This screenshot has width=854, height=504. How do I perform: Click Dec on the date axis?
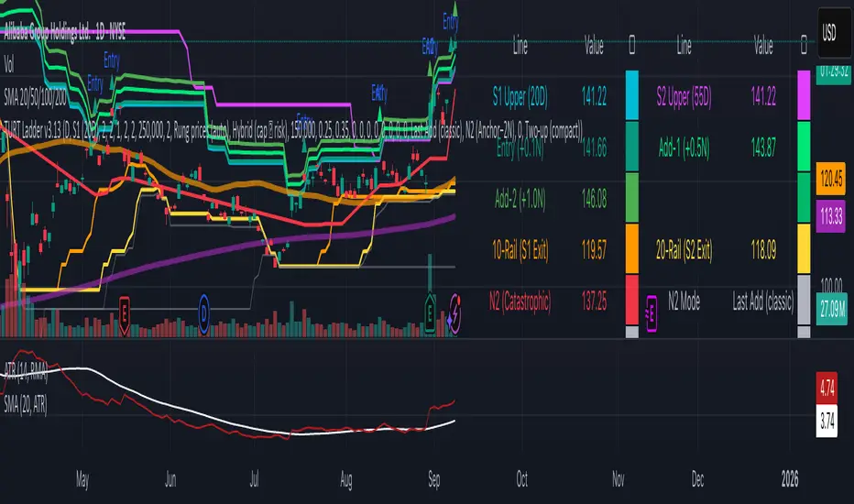pos(697,479)
